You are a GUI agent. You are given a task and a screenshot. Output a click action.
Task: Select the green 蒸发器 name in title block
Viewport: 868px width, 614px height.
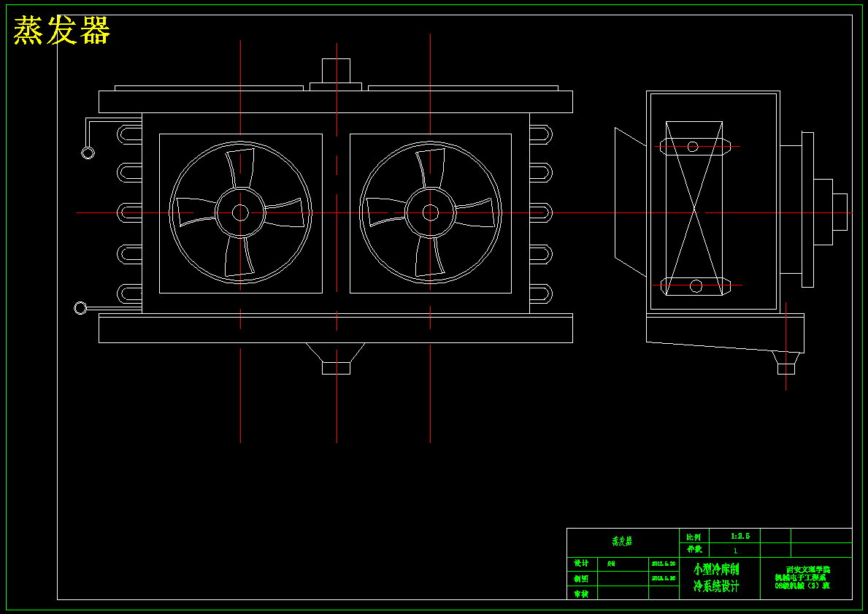622,542
